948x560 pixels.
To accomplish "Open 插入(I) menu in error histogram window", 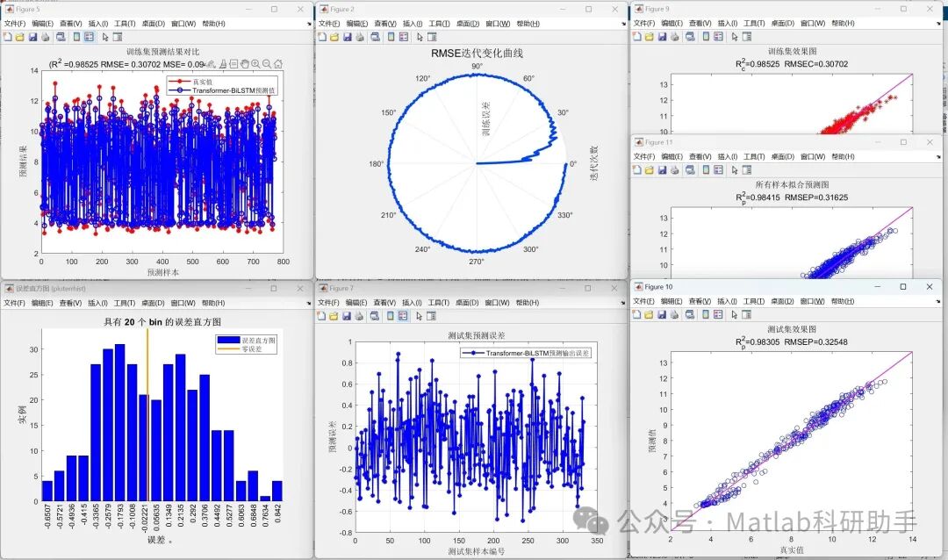I will coord(98,302).
